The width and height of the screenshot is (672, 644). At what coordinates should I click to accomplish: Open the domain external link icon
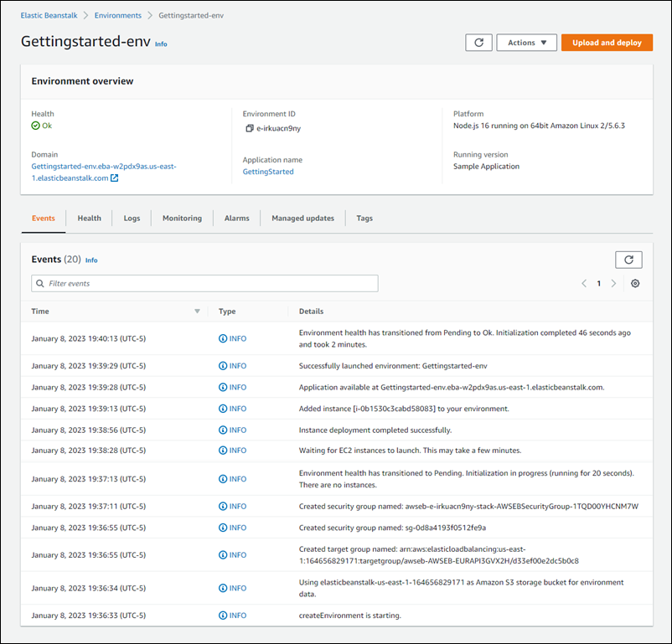pyautogui.click(x=115, y=178)
